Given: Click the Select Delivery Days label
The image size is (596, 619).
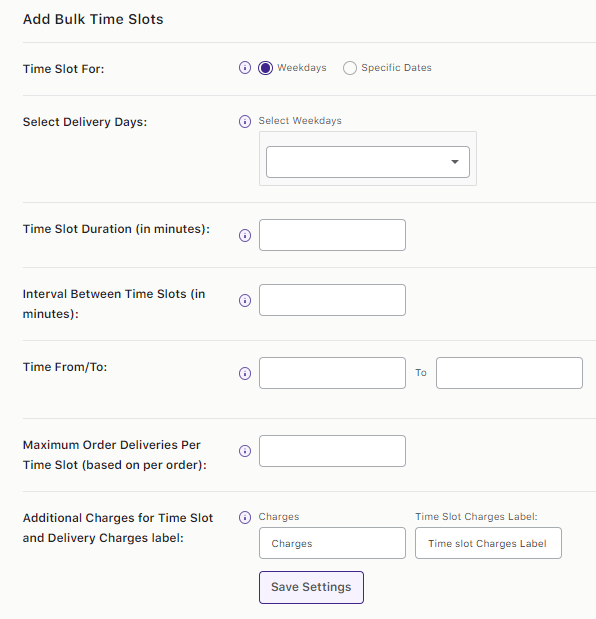Looking at the screenshot, I should click(85, 122).
